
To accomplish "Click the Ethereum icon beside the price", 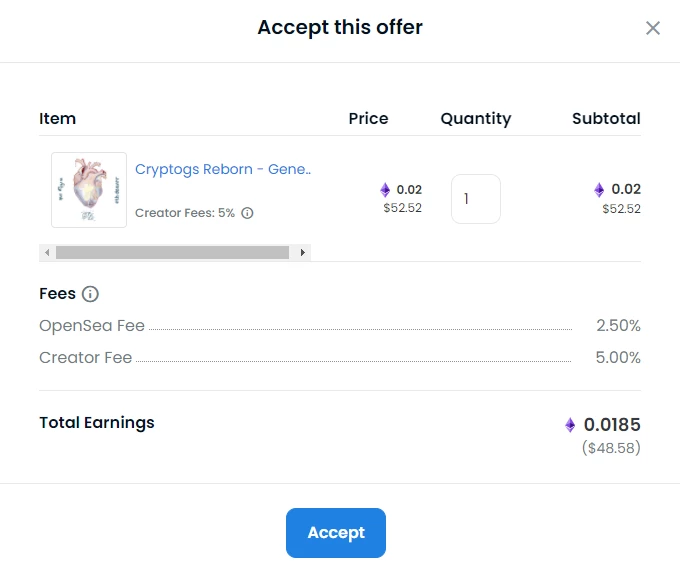I will [x=385, y=190].
